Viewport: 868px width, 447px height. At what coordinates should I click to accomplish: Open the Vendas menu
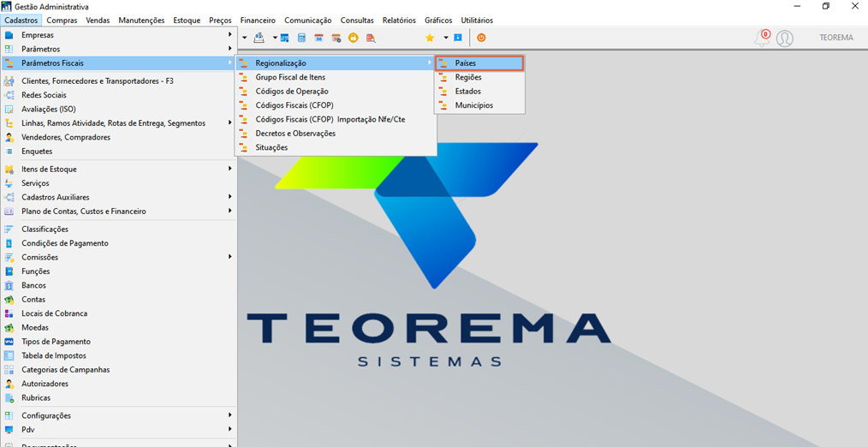pyautogui.click(x=98, y=21)
